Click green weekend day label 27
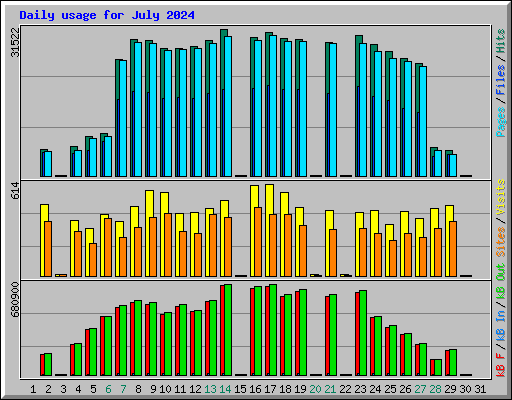 420,389
